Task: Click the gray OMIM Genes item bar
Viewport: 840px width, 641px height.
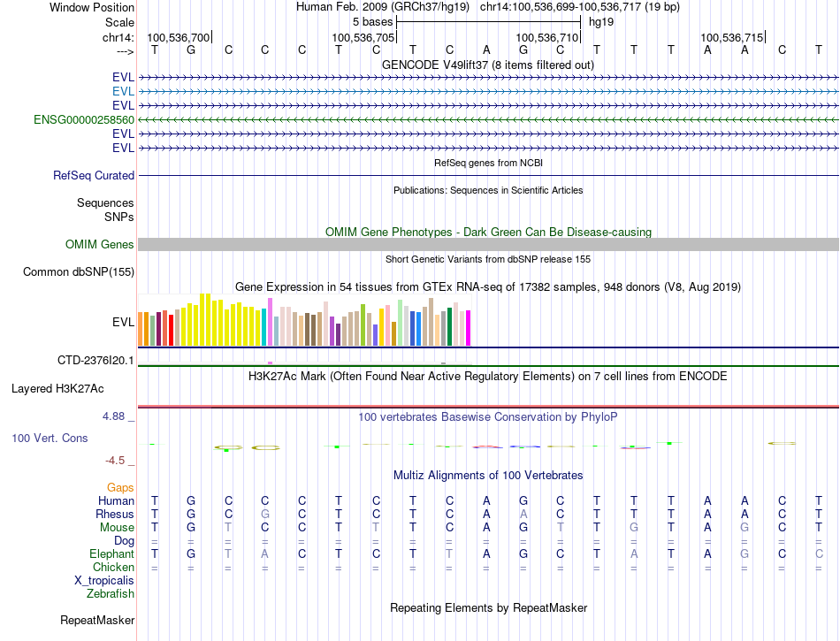Action: [x=487, y=245]
